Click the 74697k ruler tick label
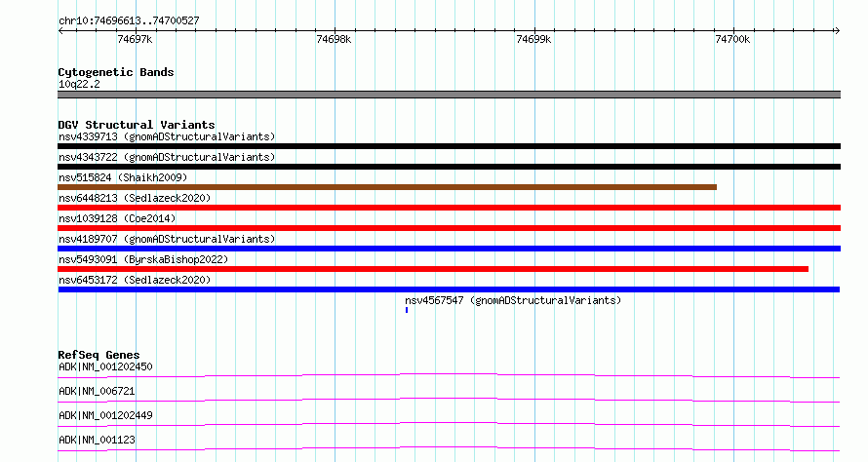 click(x=135, y=39)
